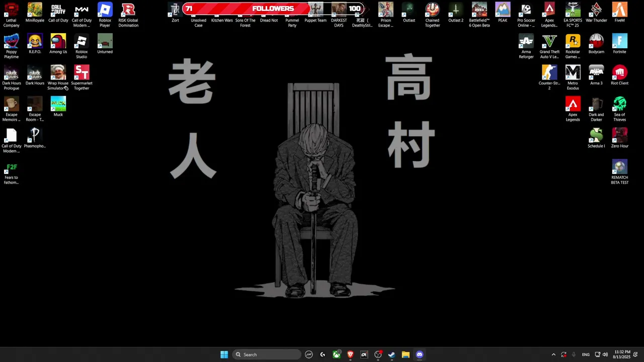Click the Pummel Party shortcut
Viewport: 644px width, 362px height.
(292, 21)
